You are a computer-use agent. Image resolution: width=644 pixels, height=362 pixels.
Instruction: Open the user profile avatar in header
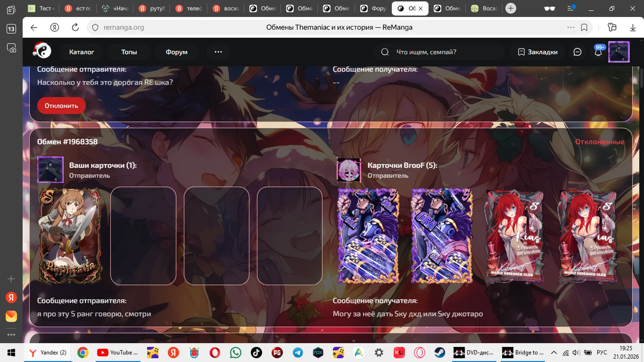[x=619, y=52]
